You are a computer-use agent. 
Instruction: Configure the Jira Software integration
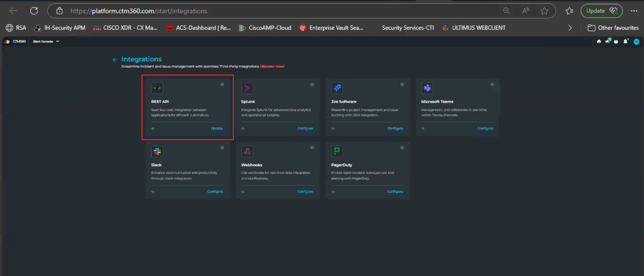[395, 128]
